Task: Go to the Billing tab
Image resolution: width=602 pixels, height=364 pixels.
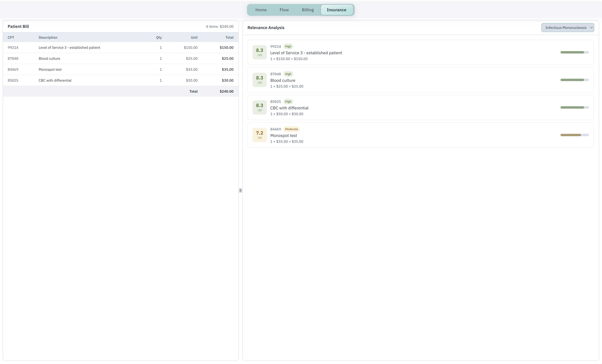Action: click(308, 10)
